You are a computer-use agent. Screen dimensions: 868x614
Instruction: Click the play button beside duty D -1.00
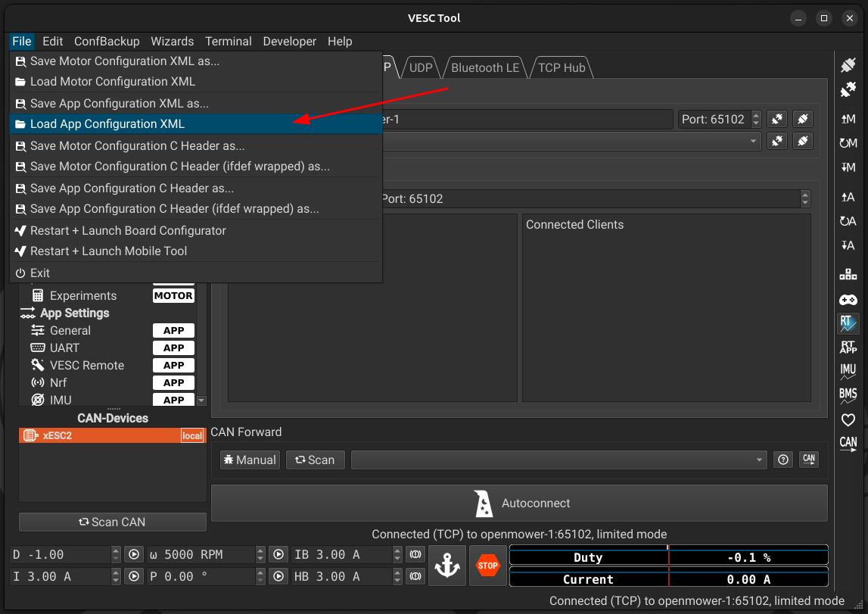coord(134,554)
